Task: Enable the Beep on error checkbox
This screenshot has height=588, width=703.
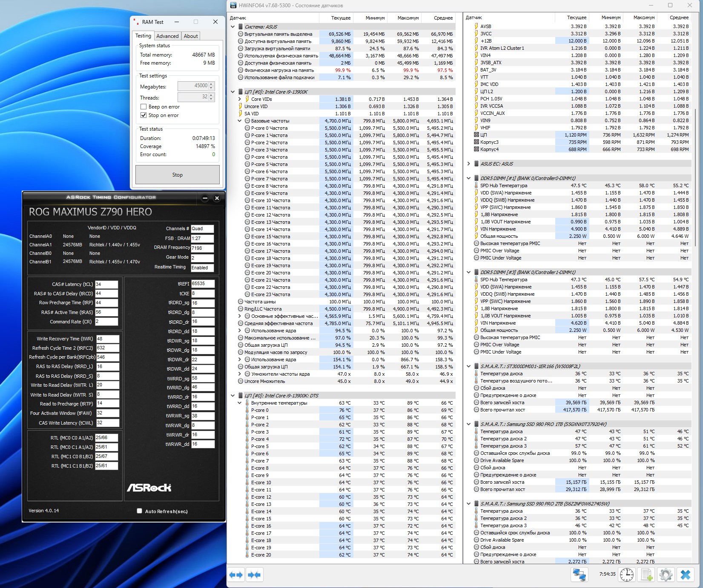Action: [x=143, y=107]
